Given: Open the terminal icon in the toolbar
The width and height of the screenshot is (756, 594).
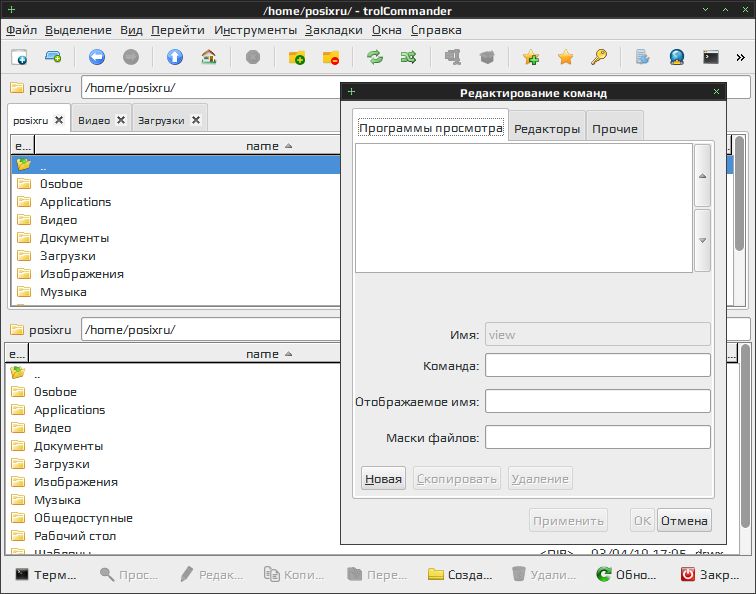Looking at the screenshot, I should (711, 57).
